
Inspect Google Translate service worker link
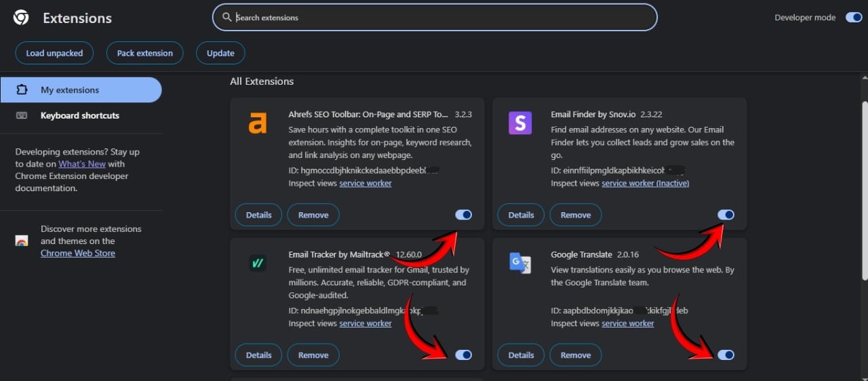coord(628,324)
